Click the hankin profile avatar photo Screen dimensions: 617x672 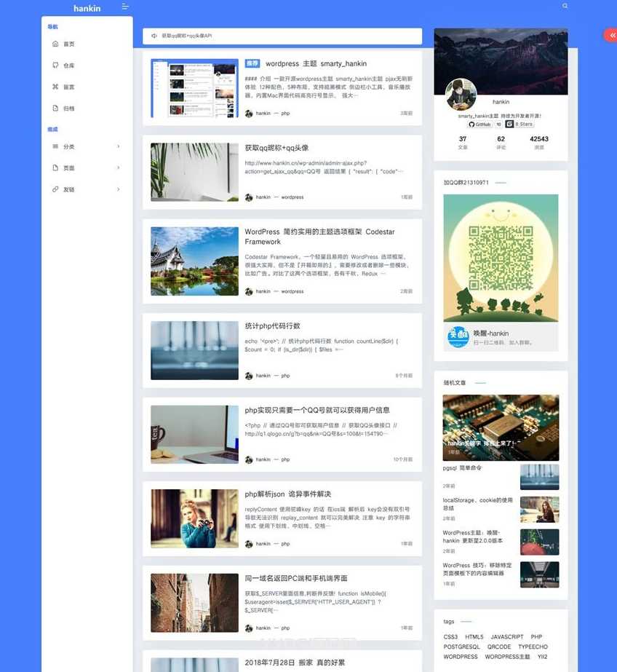[x=461, y=95]
